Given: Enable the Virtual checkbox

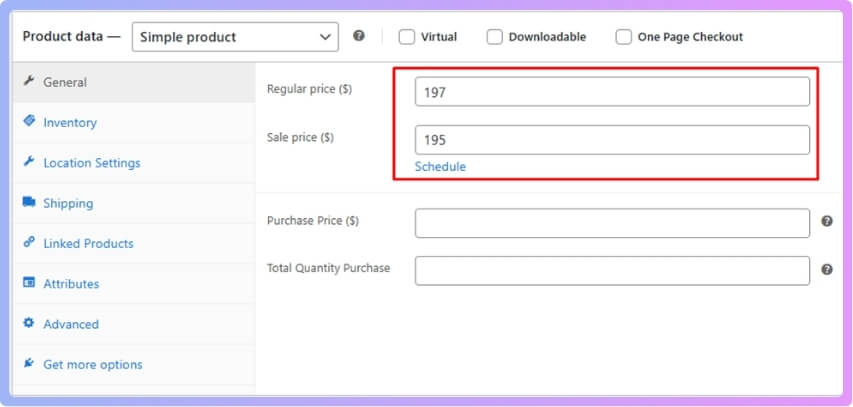Looking at the screenshot, I should 406,37.
